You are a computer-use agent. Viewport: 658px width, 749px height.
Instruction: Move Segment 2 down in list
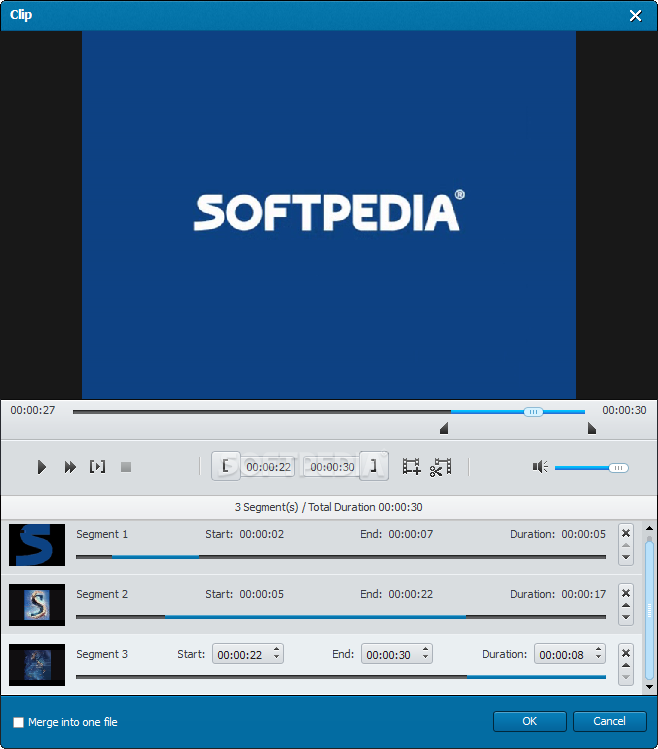tap(626, 618)
